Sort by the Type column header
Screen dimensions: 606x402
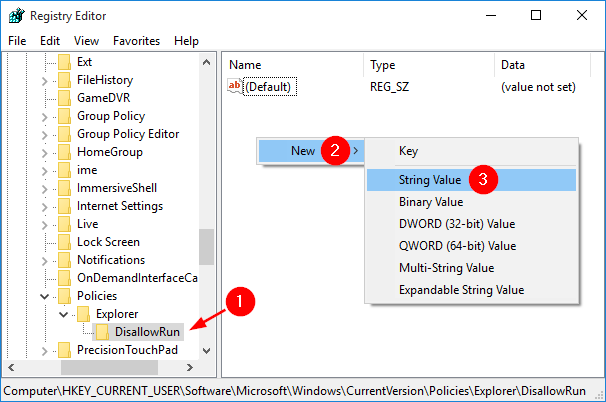(383, 65)
